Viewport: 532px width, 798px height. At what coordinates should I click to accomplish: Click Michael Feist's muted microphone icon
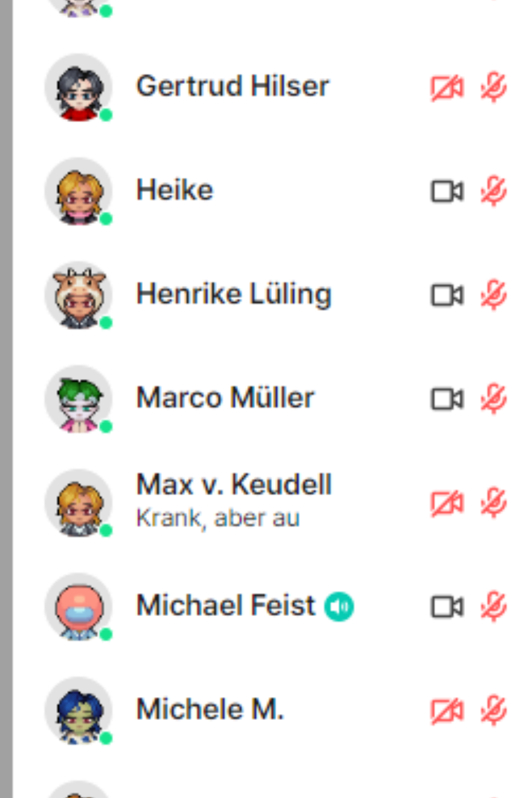(493, 608)
